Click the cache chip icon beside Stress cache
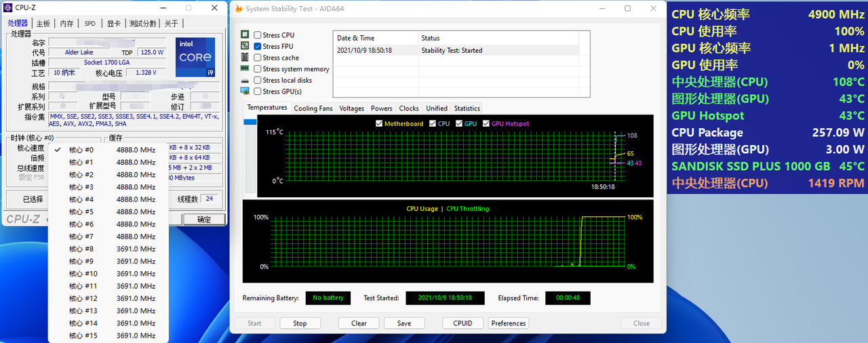The width and height of the screenshot is (868, 343). pyautogui.click(x=245, y=58)
